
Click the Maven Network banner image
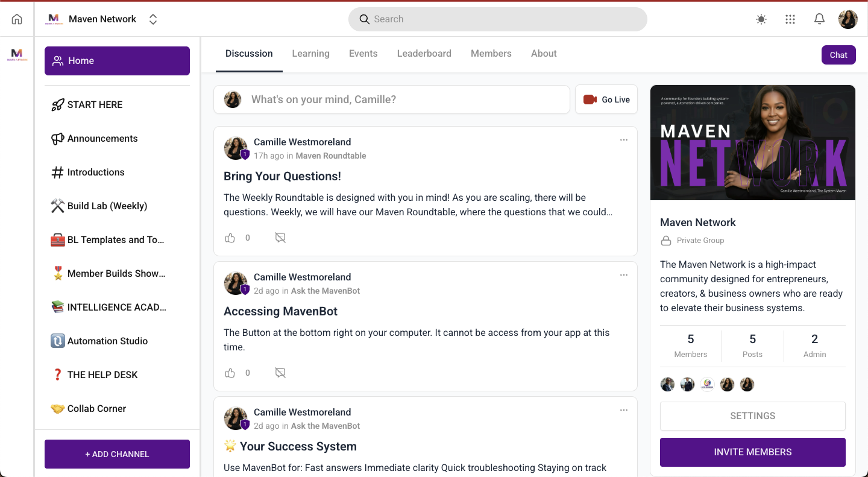tap(752, 142)
